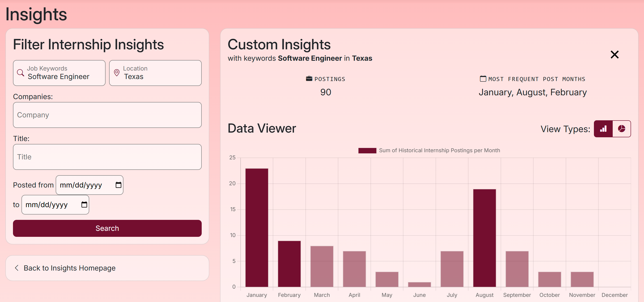The height and width of the screenshot is (302, 644).
Task: Open the to-date calendar picker
Action: (x=84, y=205)
